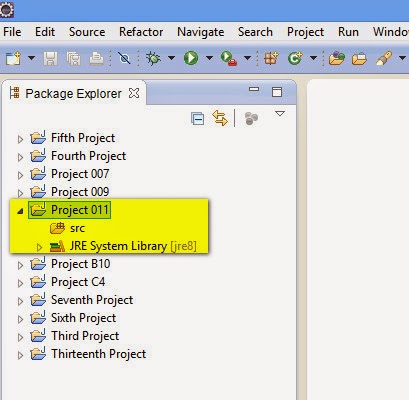This screenshot has height=400, width=409.
Task: Open the Project menu
Action: [x=305, y=32]
